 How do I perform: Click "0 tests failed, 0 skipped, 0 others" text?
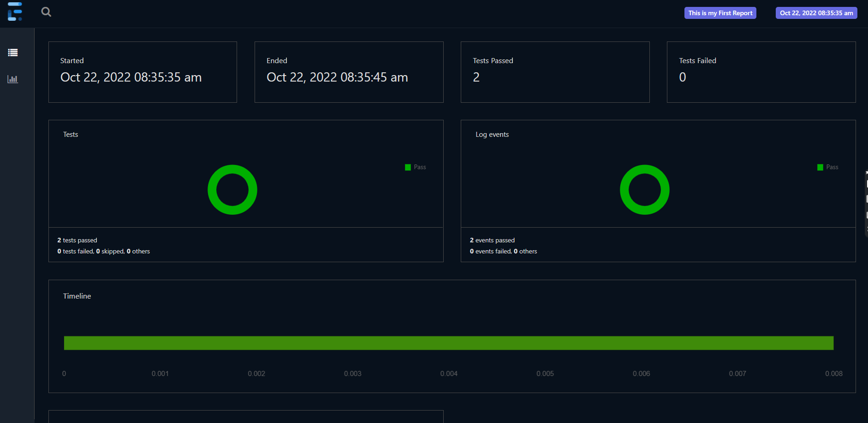tap(104, 251)
